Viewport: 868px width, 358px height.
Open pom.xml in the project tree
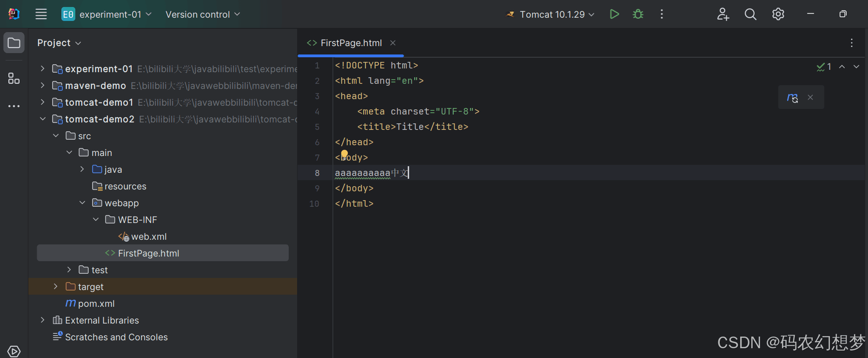(96, 304)
